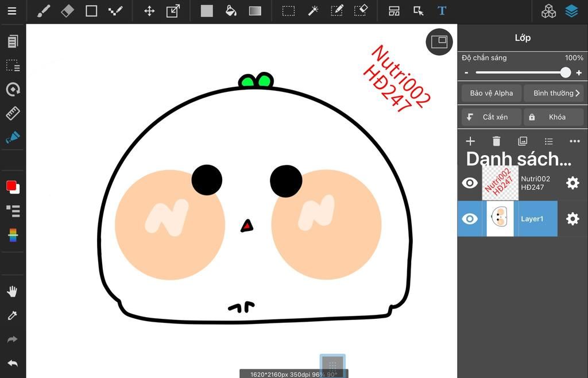
Task: Toggle the Khóa layer lock
Action: (554, 117)
